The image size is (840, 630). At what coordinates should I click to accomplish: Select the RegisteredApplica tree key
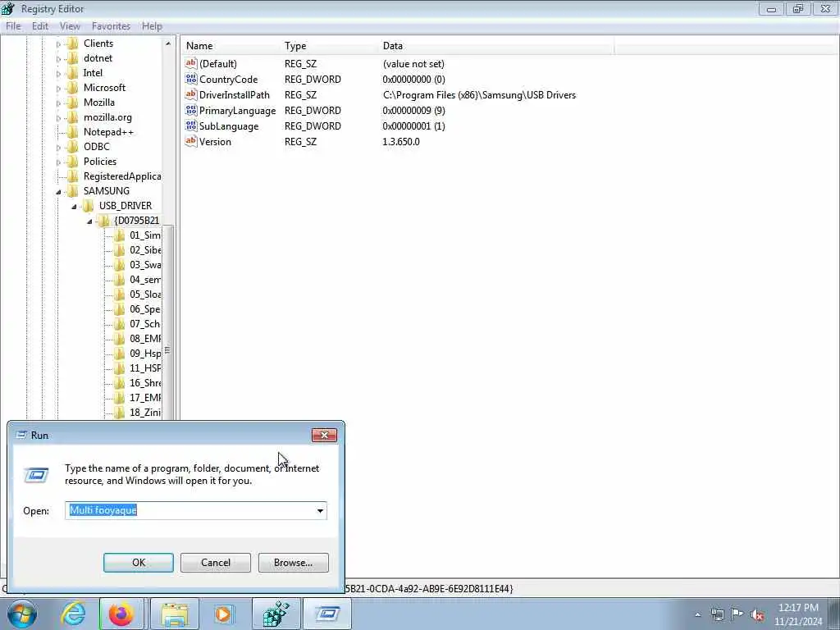[x=122, y=176]
